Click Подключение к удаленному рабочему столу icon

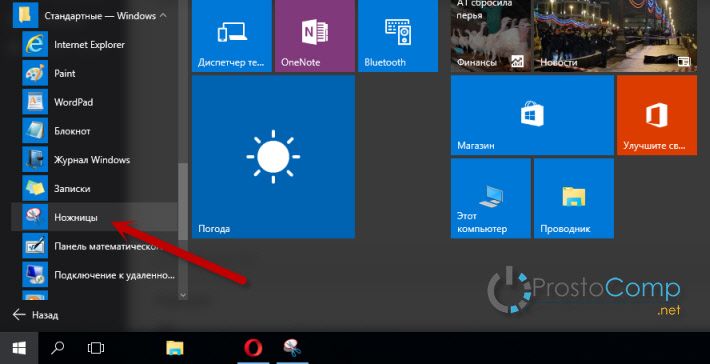coord(35,275)
